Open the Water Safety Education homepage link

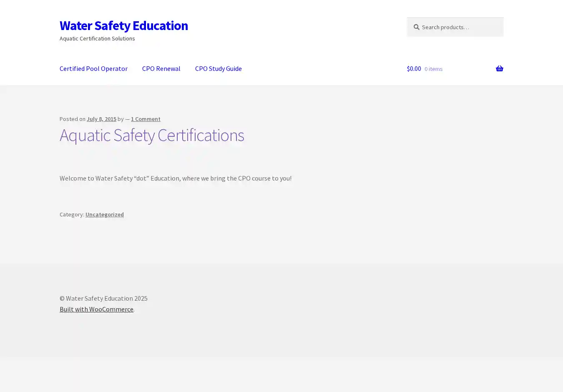(x=123, y=25)
